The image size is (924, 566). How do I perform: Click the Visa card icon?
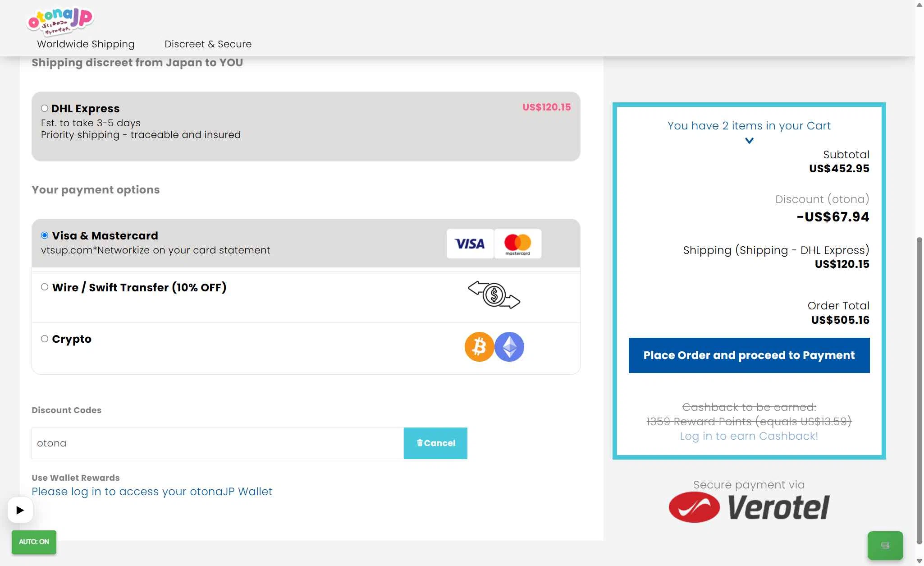pos(470,244)
